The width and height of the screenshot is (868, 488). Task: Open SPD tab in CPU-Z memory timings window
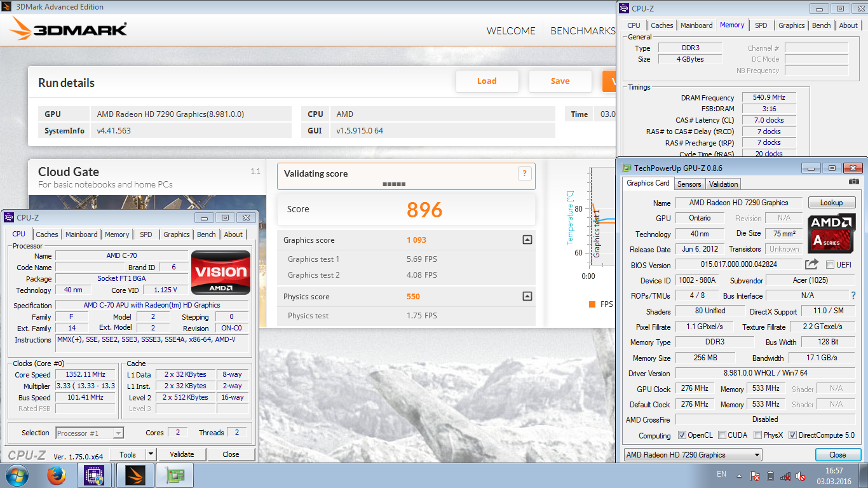(x=761, y=25)
